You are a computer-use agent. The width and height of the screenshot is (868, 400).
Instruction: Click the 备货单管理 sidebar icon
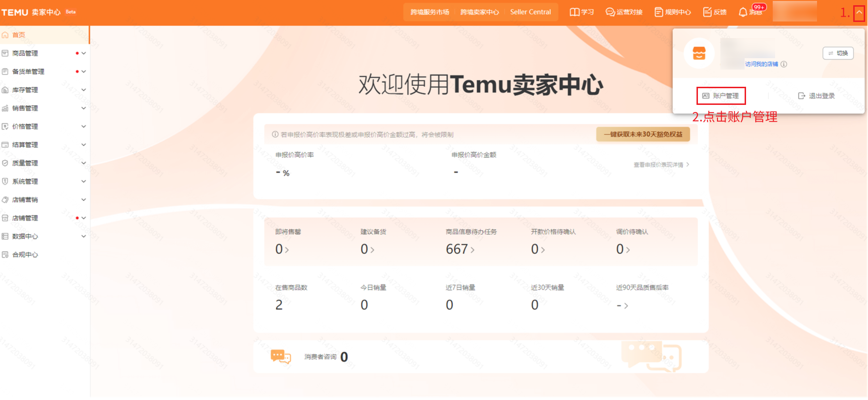pos(5,72)
